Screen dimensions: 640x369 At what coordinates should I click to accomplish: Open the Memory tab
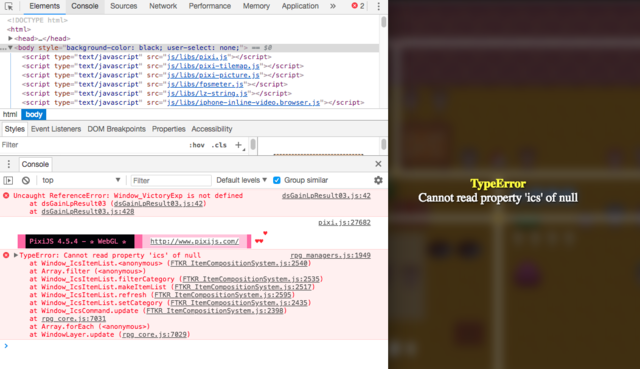click(x=256, y=6)
